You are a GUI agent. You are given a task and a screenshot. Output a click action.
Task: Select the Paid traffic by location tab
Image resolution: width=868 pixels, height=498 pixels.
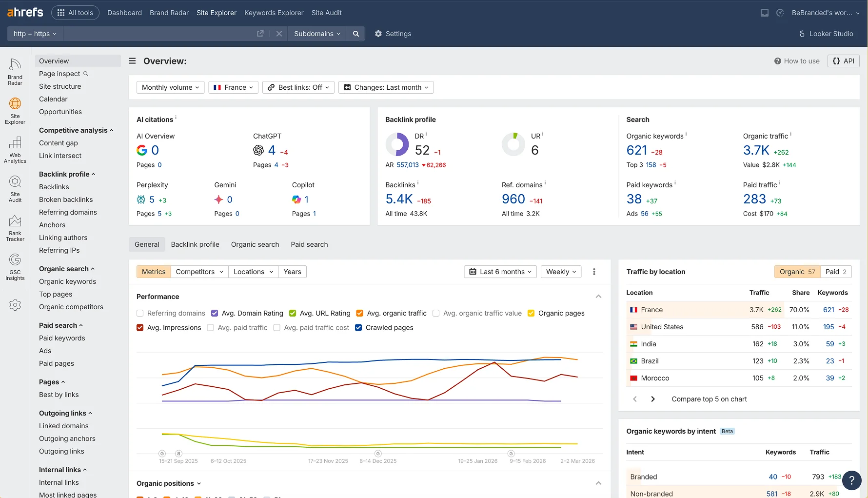tap(836, 272)
